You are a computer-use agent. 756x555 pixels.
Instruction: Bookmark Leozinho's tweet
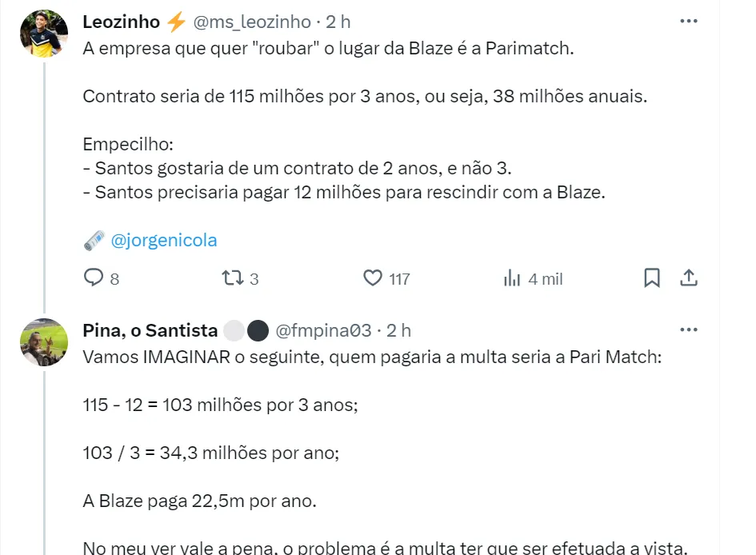click(x=652, y=277)
